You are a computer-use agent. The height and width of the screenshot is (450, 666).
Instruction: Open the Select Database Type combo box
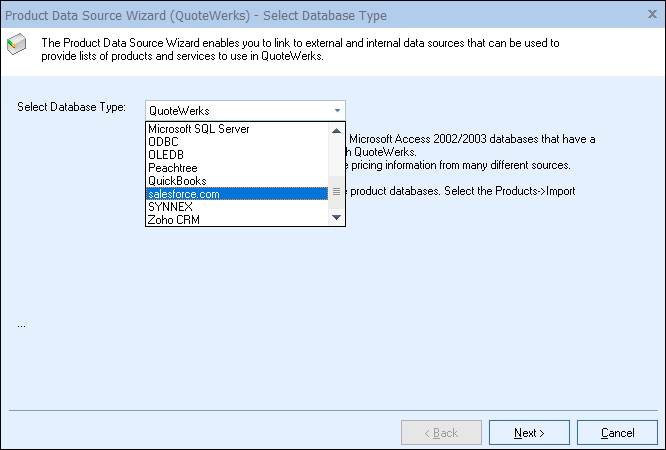pyautogui.click(x=245, y=111)
